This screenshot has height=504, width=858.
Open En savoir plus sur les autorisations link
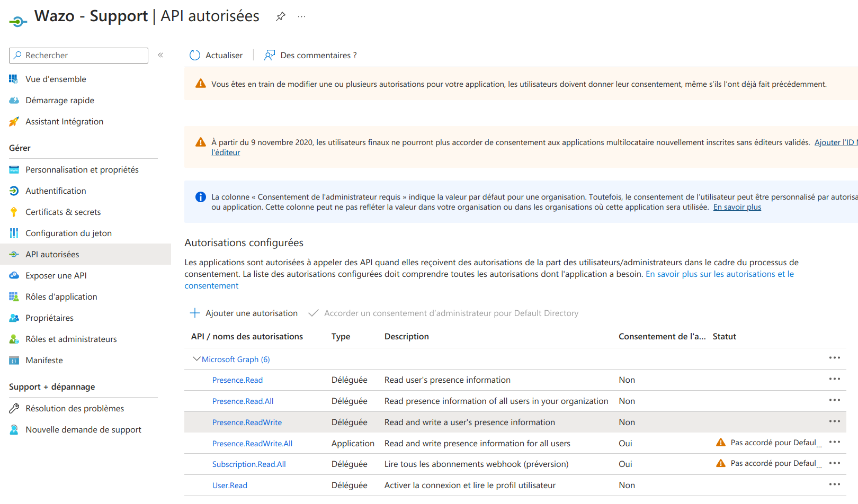pyautogui.click(x=720, y=274)
